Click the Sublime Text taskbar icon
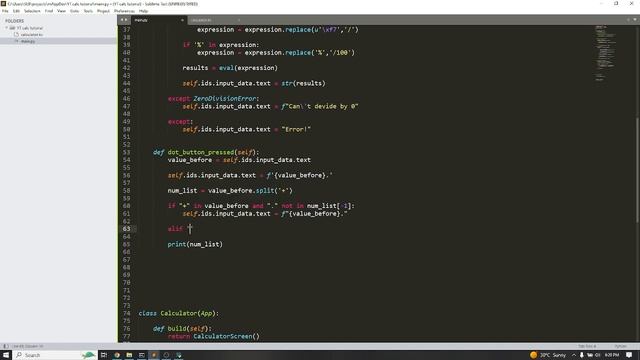The image size is (640, 360). click(154, 355)
